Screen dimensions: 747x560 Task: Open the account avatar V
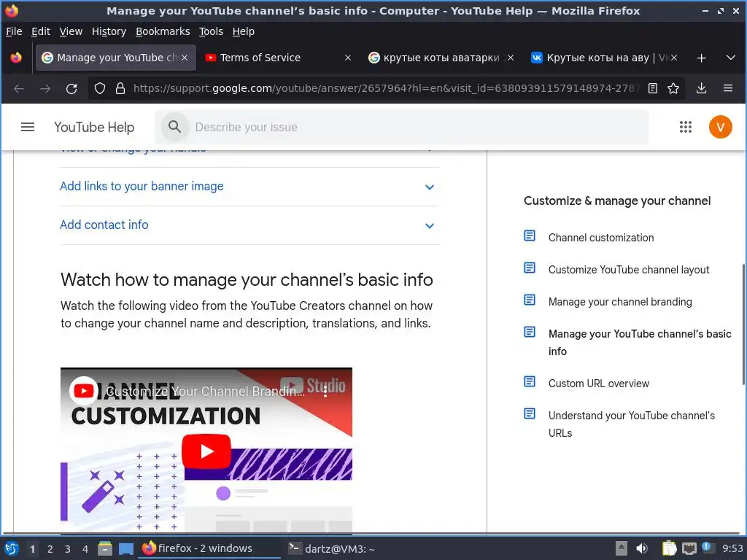pyautogui.click(x=720, y=127)
